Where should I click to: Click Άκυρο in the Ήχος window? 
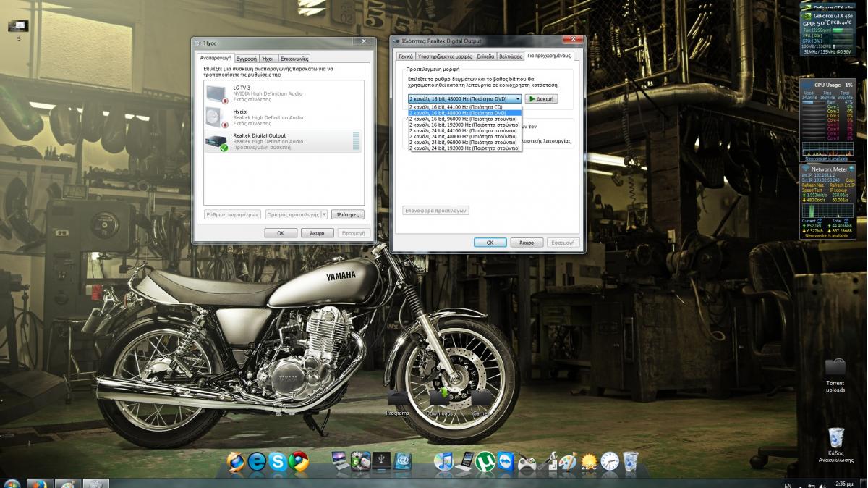click(317, 233)
